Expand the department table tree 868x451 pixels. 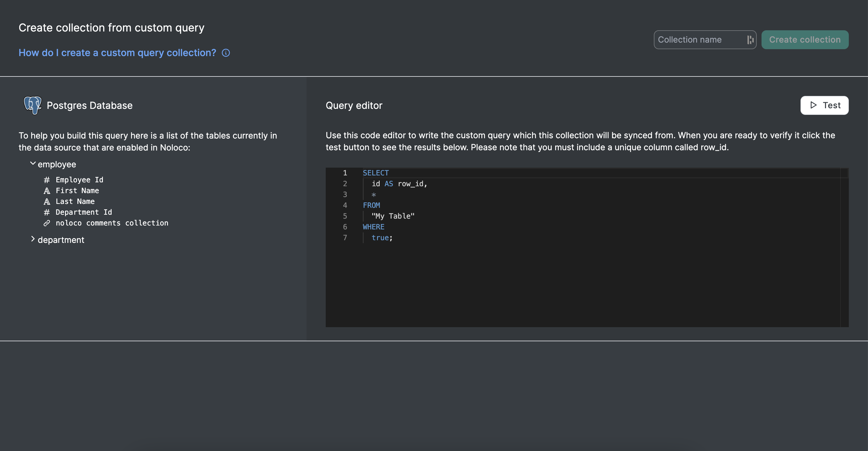click(33, 239)
